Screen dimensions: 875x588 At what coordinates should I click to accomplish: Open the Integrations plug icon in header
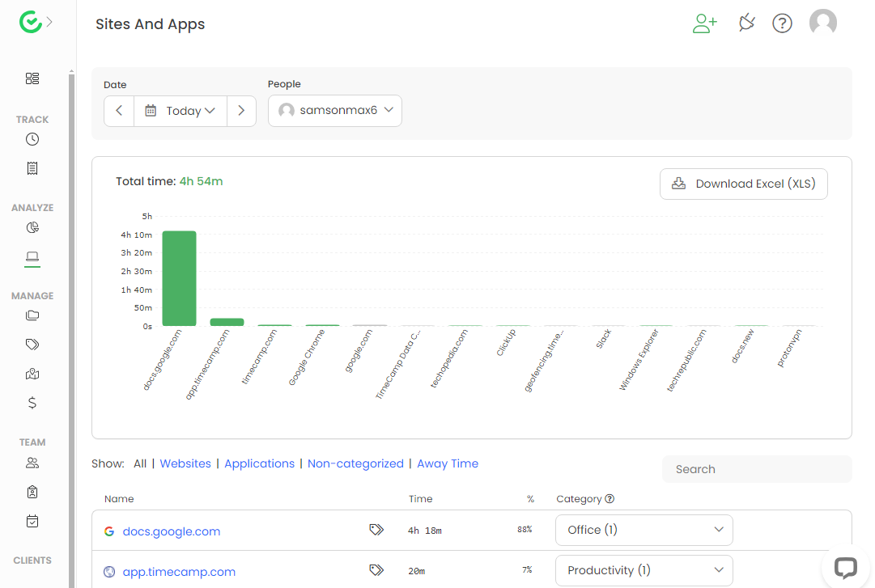coord(746,23)
